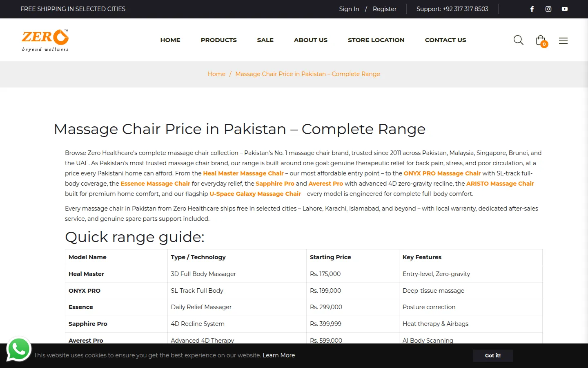Image resolution: width=588 pixels, height=368 pixels.
Task: Open the Instagram profile icon
Action: [548, 9]
